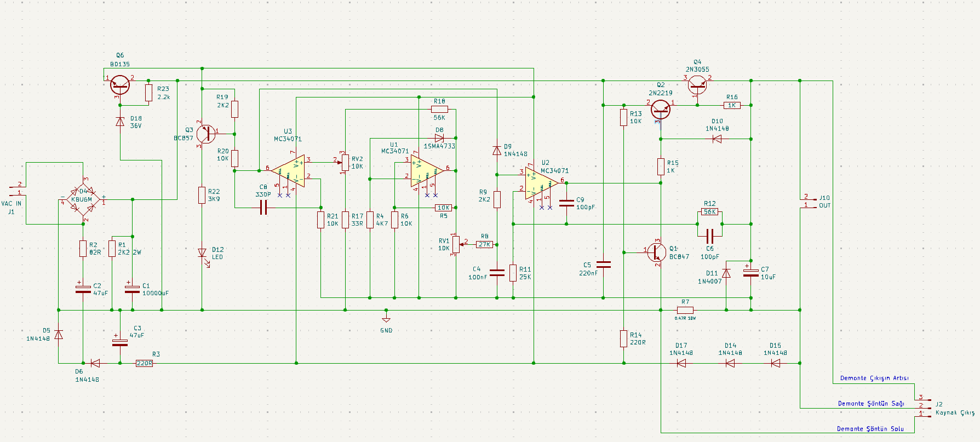Select the R23 2.2k resistor
Screen dimensions: 980x442
148,93
